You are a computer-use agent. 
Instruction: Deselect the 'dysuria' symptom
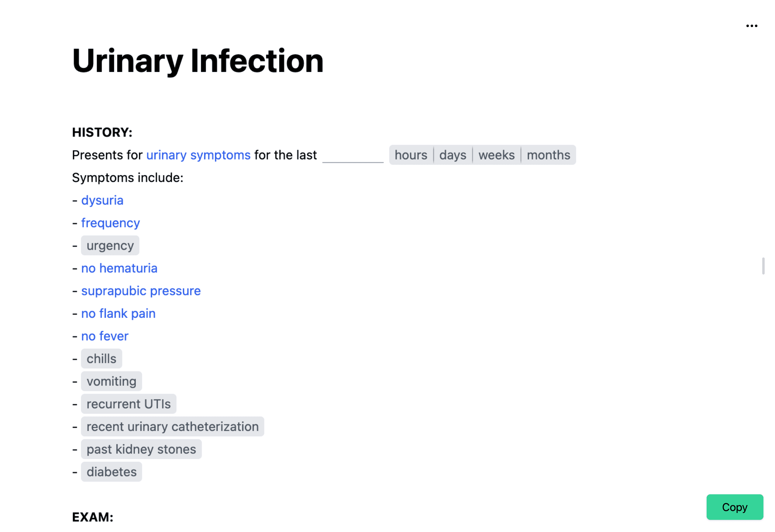tap(102, 200)
